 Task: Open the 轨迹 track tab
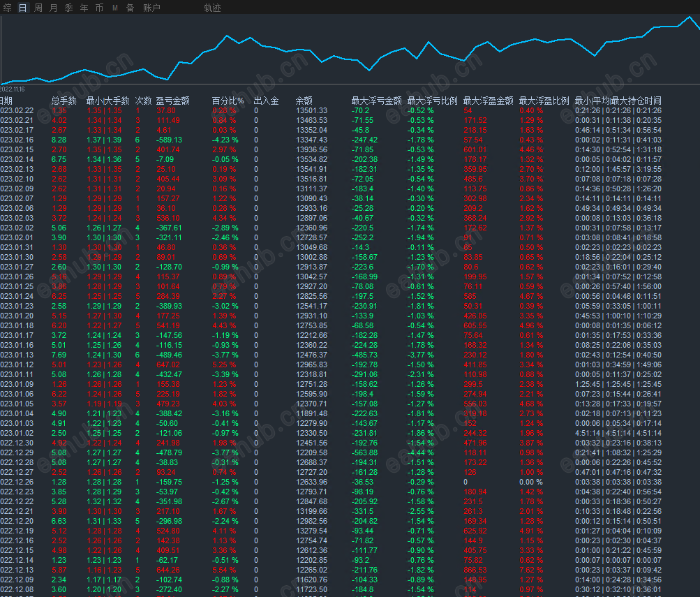pos(212,8)
